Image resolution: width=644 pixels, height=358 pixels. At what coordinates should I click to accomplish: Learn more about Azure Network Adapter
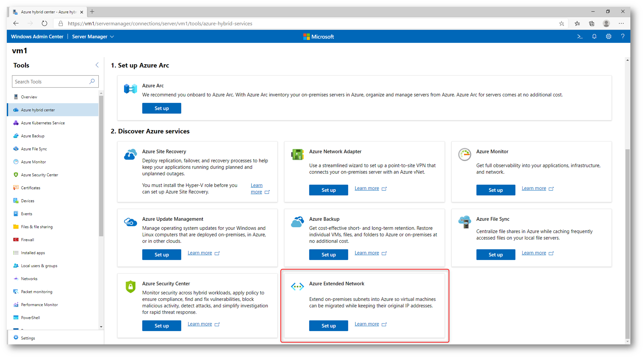coord(370,188)
